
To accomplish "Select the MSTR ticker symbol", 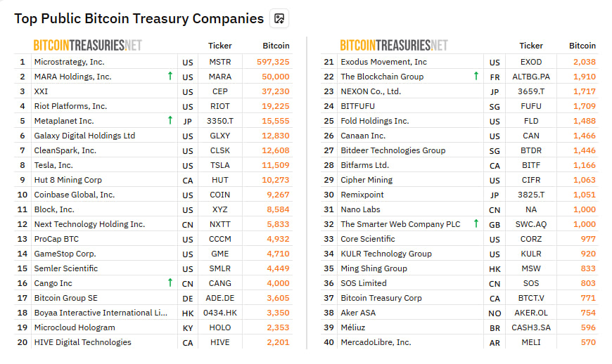I will (220, 62).
